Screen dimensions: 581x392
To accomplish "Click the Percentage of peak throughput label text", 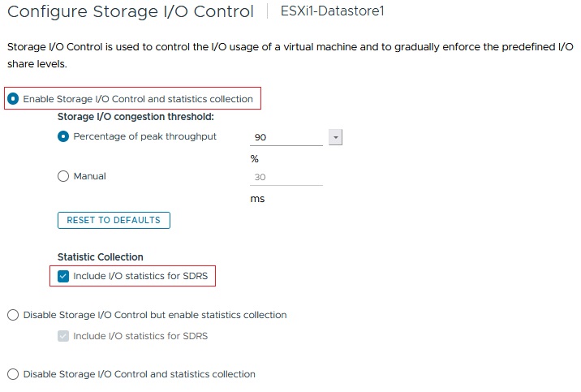I will click(x=144, y=136).
